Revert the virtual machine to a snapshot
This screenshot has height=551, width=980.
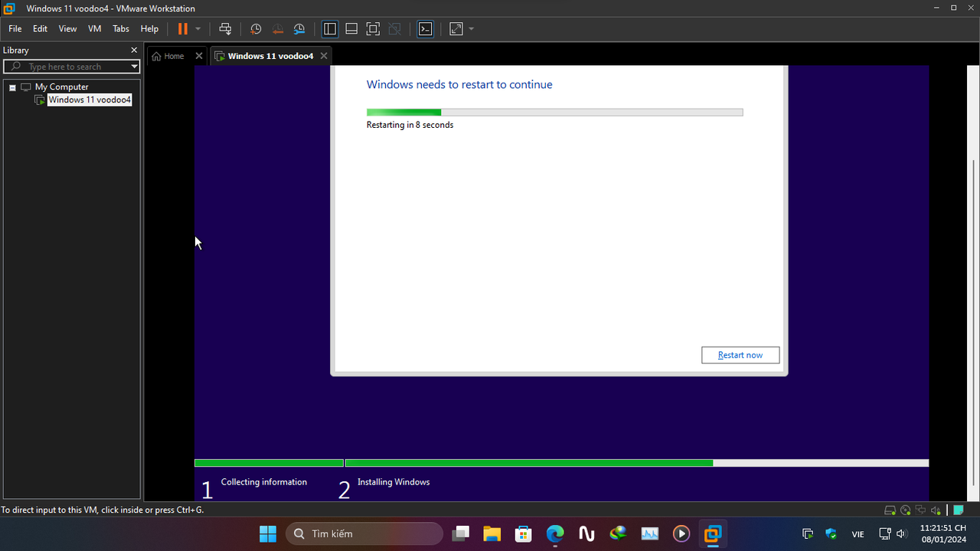tap(277, 28)
